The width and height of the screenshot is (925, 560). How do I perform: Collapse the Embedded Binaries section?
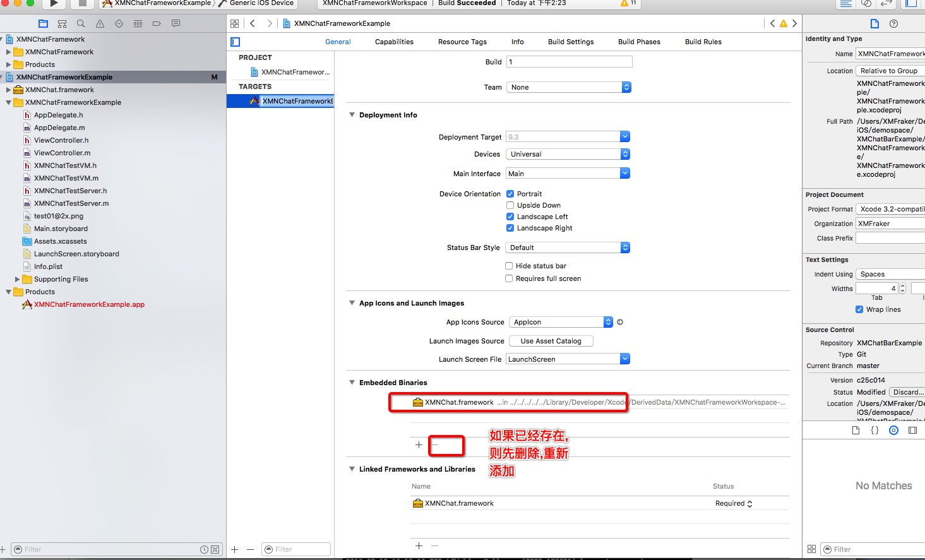(x=352, y=383)
